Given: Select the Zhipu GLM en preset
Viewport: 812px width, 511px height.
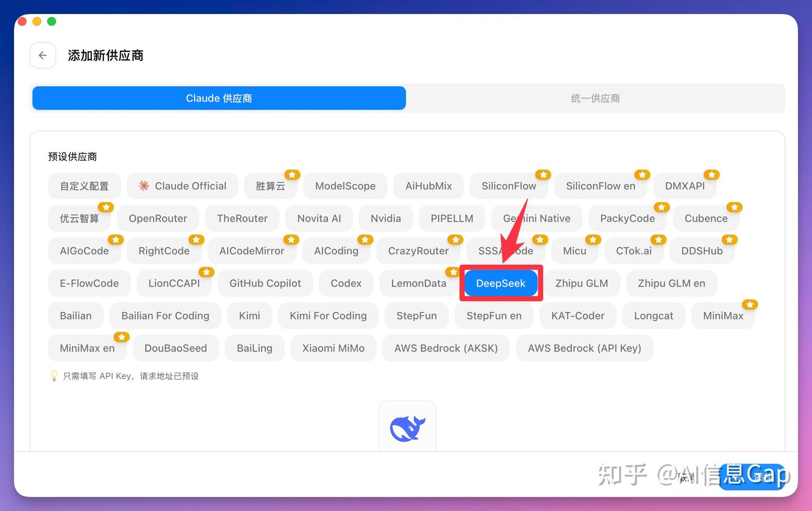Looking at the screenshot, I should pyautogui.click(x=672, y=283).
